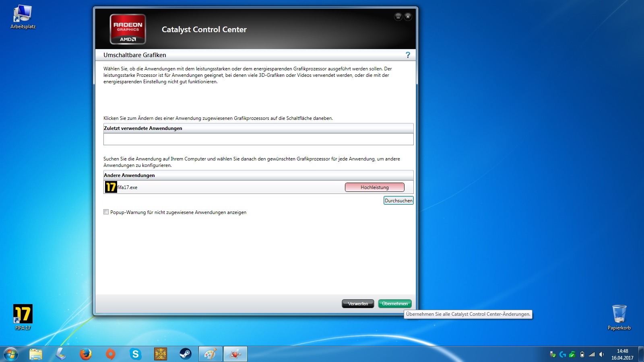Open Origin from the taskbar
644x362 pixels.
pos(110,354)
